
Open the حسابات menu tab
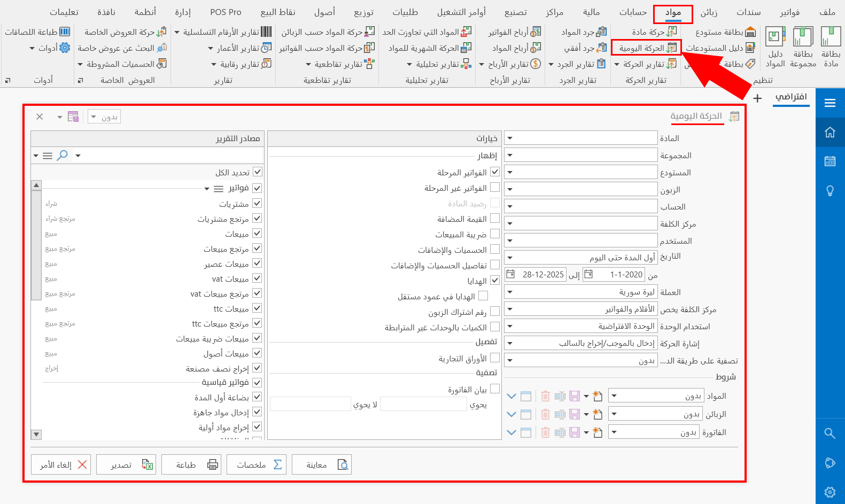(633, 12)
